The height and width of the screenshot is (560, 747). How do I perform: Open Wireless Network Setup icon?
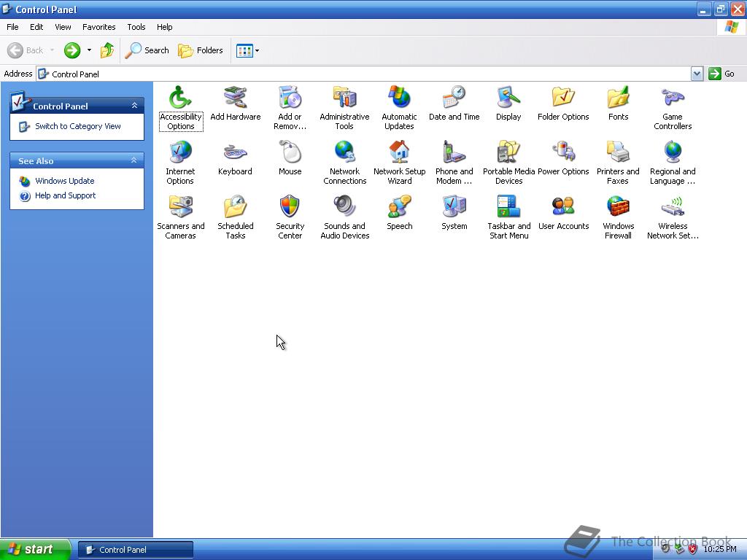(673, 207)
